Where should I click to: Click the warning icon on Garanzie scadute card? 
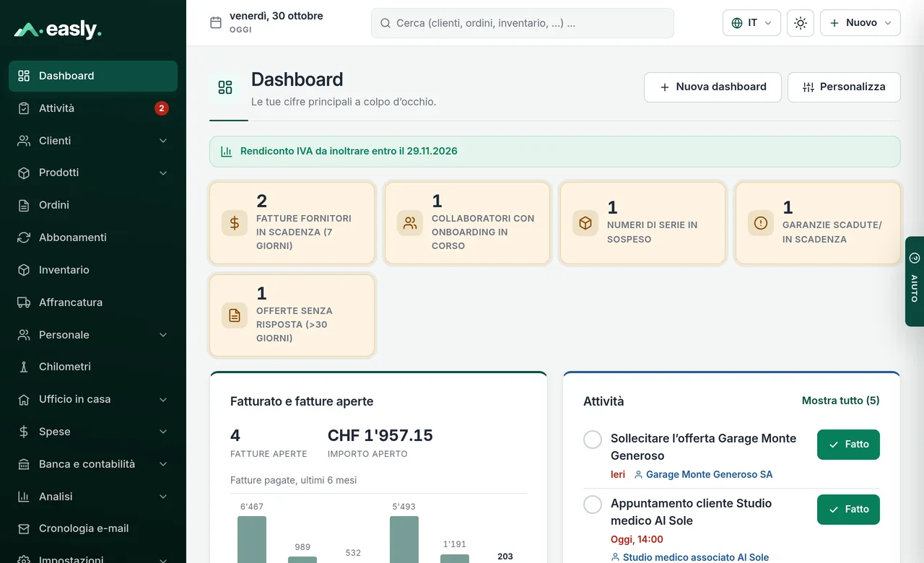(x=761, y=224)
